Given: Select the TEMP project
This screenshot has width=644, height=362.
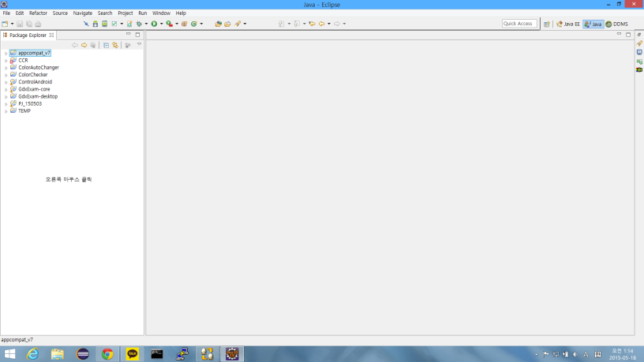Looking at the screenshot, I should click(x=24, y=111).
